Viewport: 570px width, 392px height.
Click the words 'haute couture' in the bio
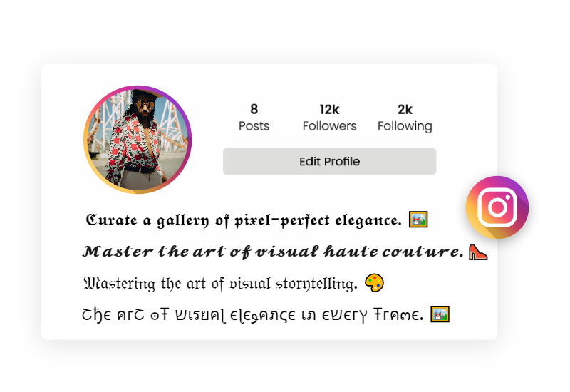point(394,252)
